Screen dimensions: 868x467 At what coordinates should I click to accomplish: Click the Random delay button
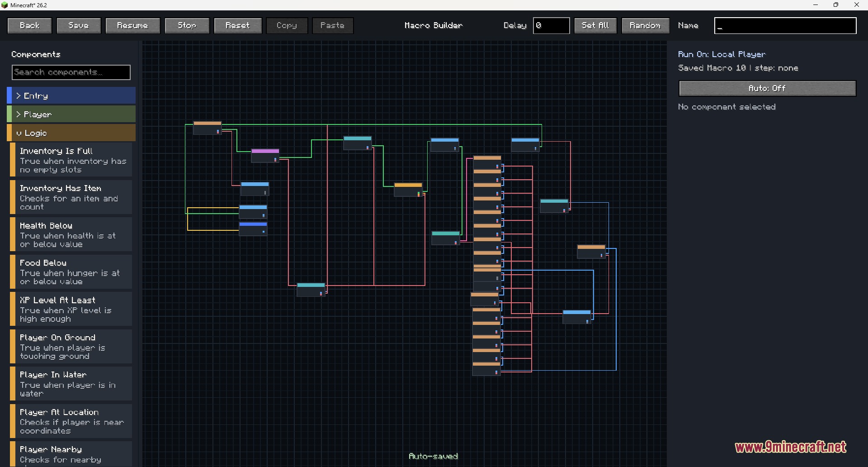click(645, 25)
